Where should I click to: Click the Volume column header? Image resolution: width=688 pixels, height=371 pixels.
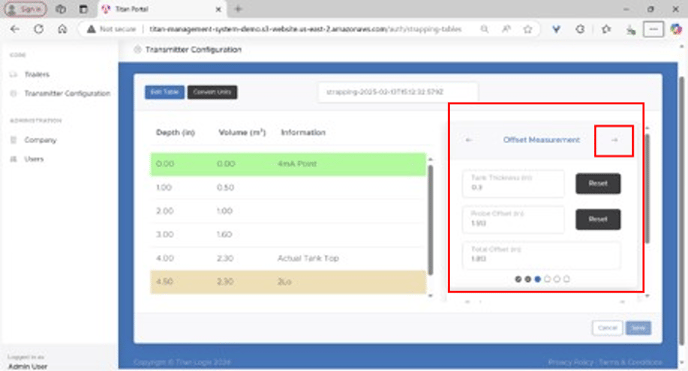(242, 132)
